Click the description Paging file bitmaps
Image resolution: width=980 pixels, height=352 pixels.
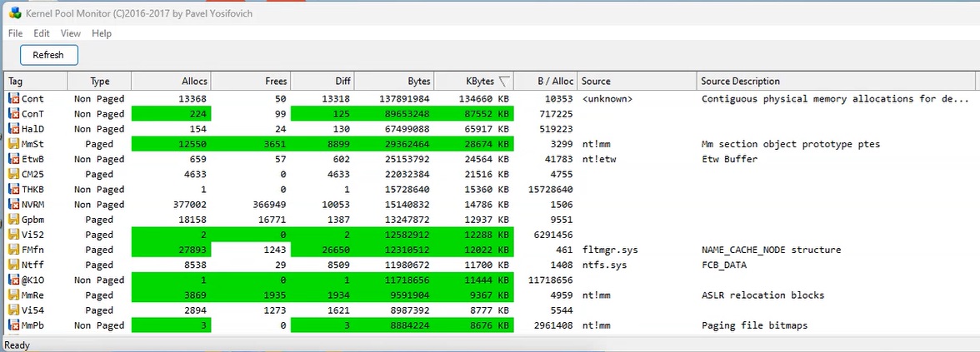pyautogui.click(x=754, y=325)
